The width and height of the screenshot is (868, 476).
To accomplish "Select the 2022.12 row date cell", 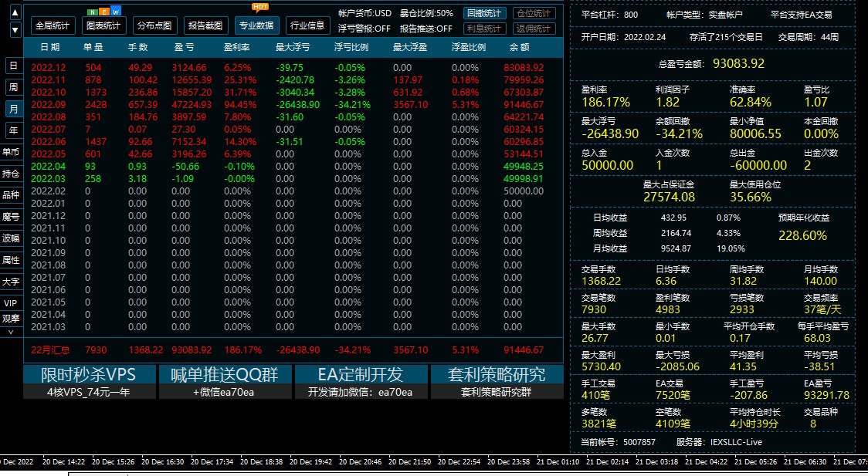I will [x=48, y=67].
